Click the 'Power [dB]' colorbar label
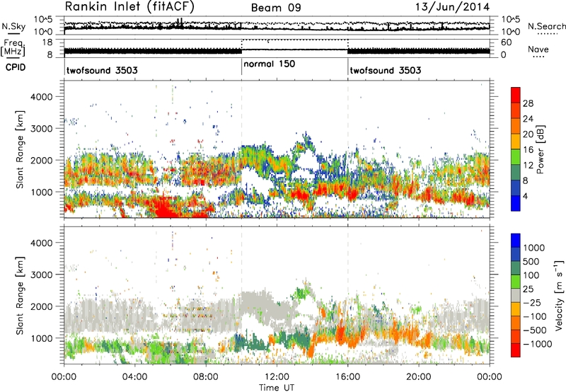Viewport: 566px width, 392px height. (540, 149)
